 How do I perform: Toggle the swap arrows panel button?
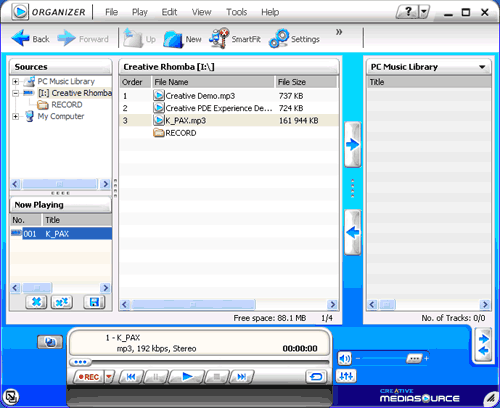point(483,345)
